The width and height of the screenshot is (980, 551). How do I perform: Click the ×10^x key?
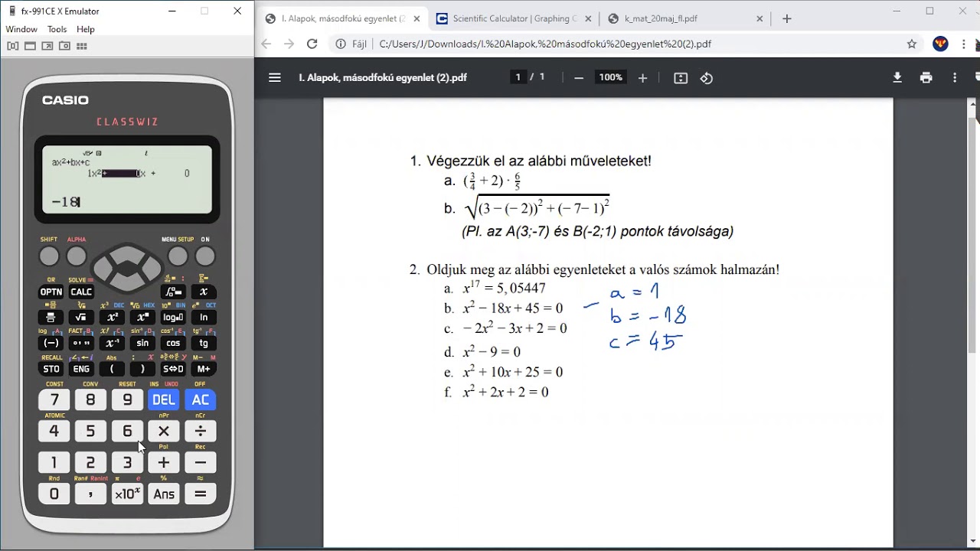[x=127, y=494]
